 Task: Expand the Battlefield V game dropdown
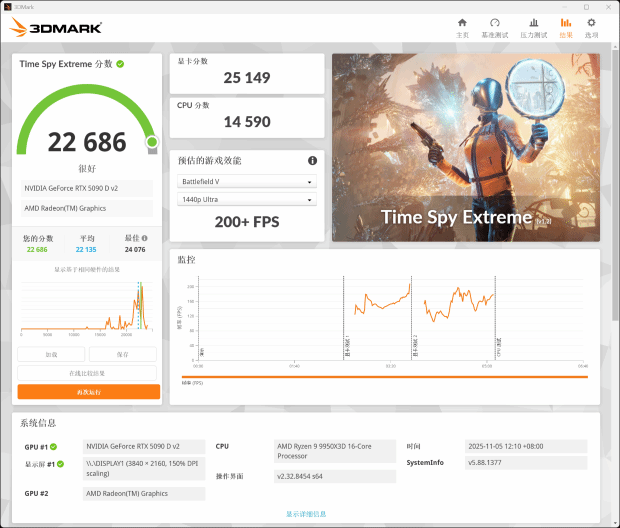click(247, 182)
